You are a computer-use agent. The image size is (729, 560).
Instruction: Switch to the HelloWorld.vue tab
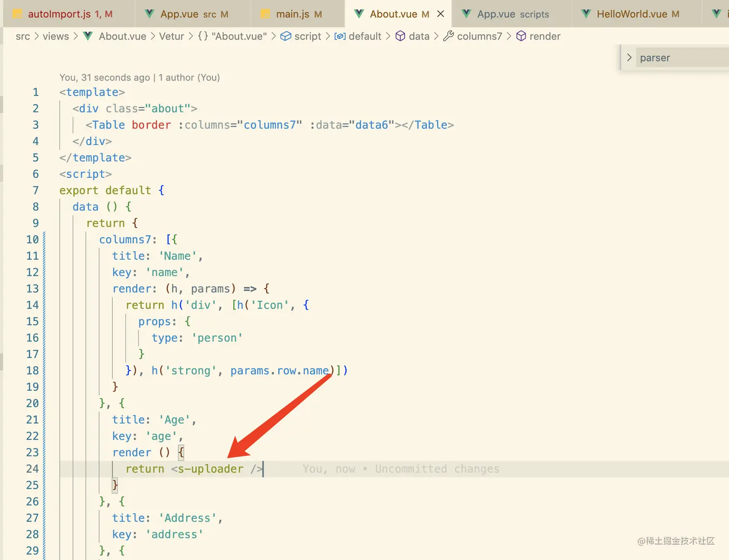[637, 14]
